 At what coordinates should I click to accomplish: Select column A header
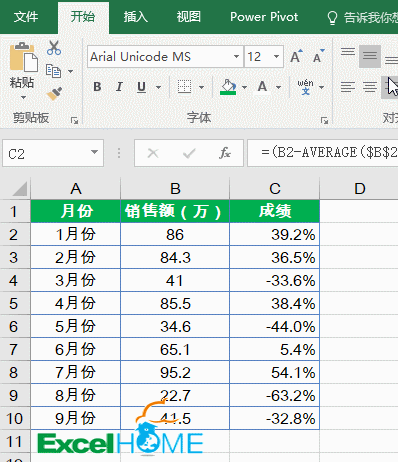click(76, 189)
